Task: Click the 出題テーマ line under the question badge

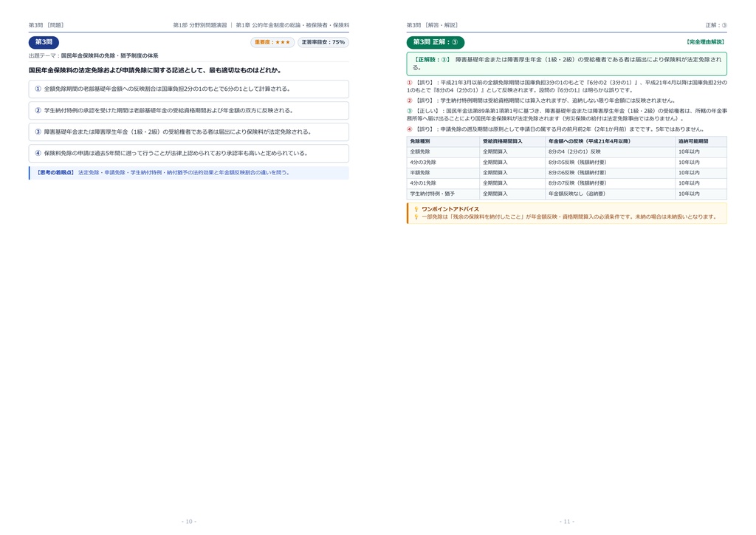Action: (x=94, y=56)
